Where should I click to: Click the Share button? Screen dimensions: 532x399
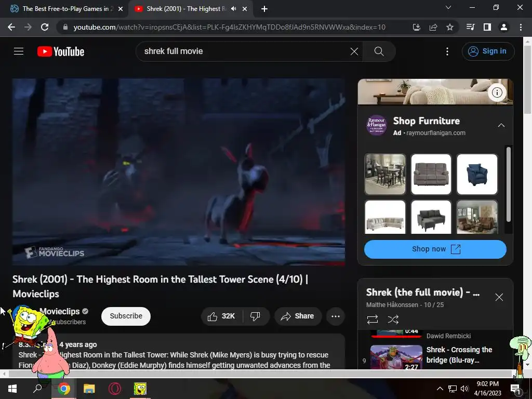click(298, 316)
